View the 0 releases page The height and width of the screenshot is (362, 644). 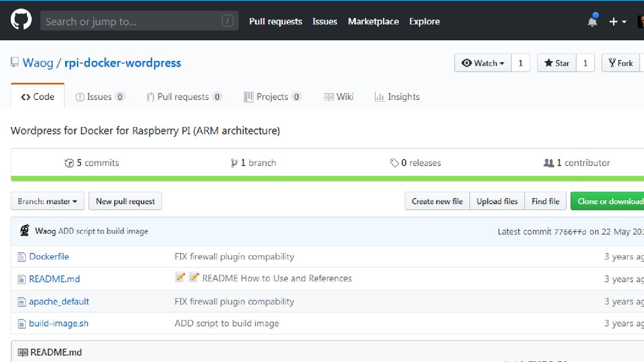(x=415, y=163)
